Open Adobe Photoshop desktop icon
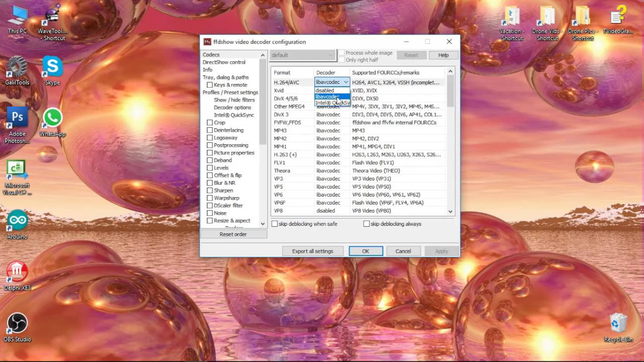Image resolution: width=644 pixels, height=362 pixels. pos(17,126)
